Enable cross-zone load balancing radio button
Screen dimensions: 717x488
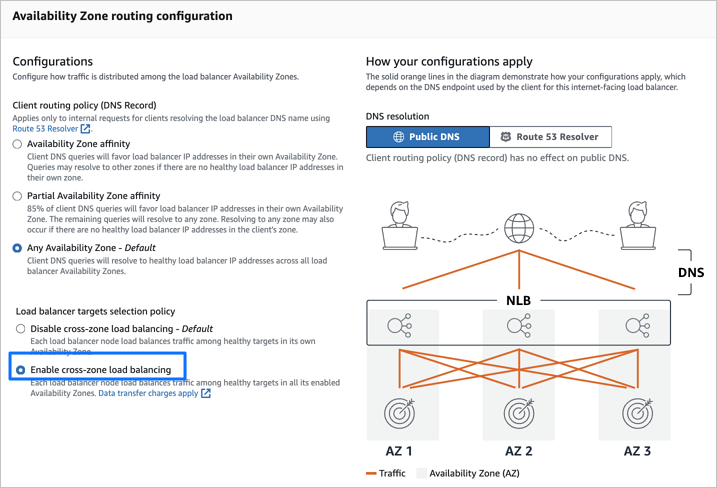pyautogui.click(x=20, y=370)
